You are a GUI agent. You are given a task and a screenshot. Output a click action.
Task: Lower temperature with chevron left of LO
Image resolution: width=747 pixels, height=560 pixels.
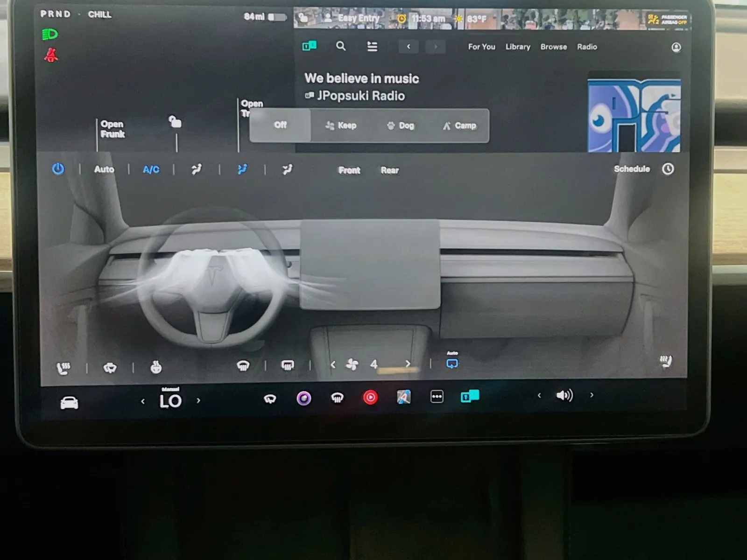pyautogui.click(x=143, y=401)
